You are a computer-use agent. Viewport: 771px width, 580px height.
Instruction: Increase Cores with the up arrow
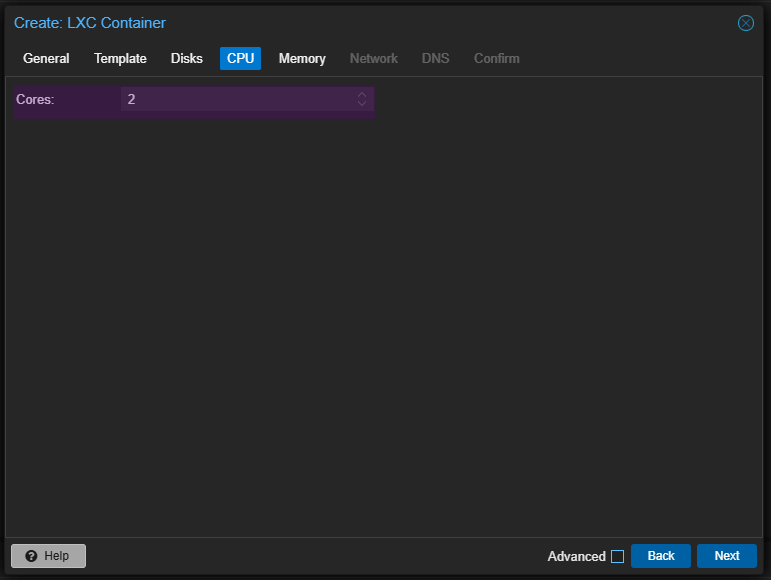362,94
